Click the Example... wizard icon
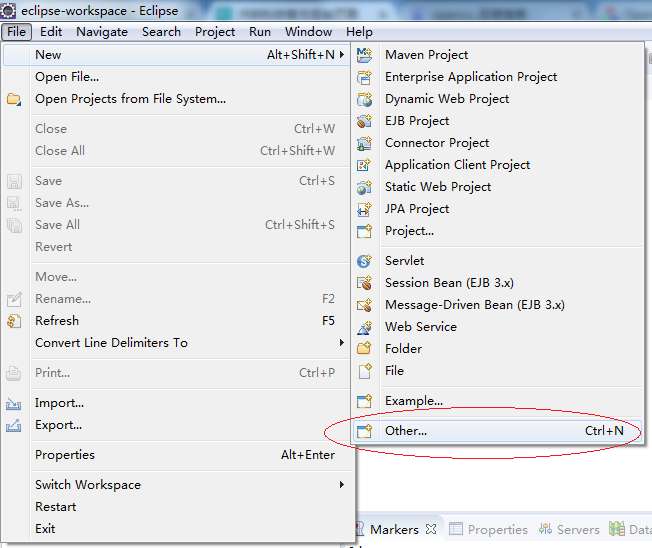652x548 pixels. [364, 401]
